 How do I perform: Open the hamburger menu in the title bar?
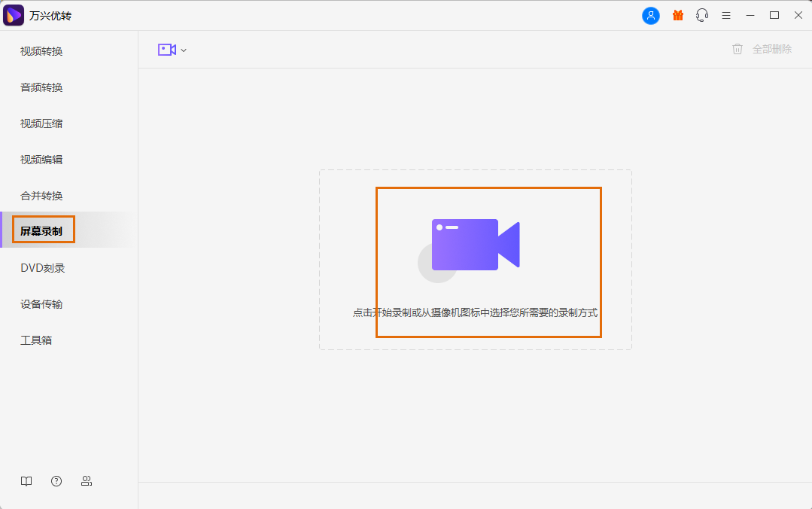(x=725, y=15)
